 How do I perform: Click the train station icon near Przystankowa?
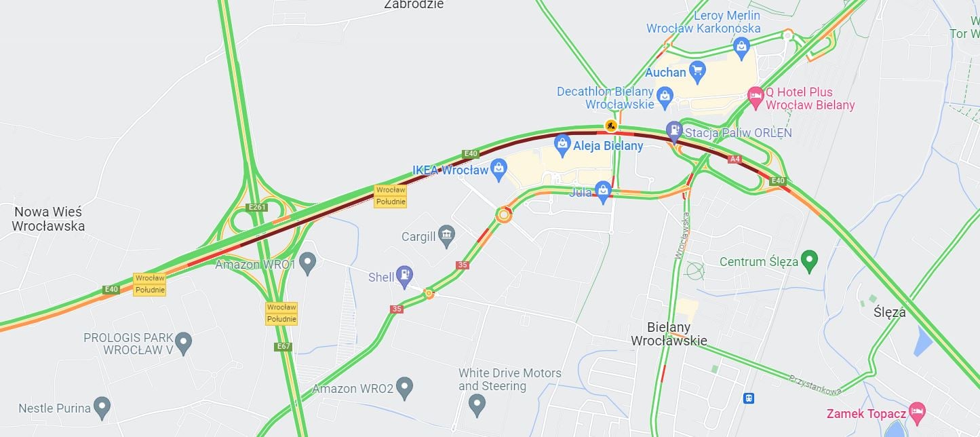click(749, 398)
